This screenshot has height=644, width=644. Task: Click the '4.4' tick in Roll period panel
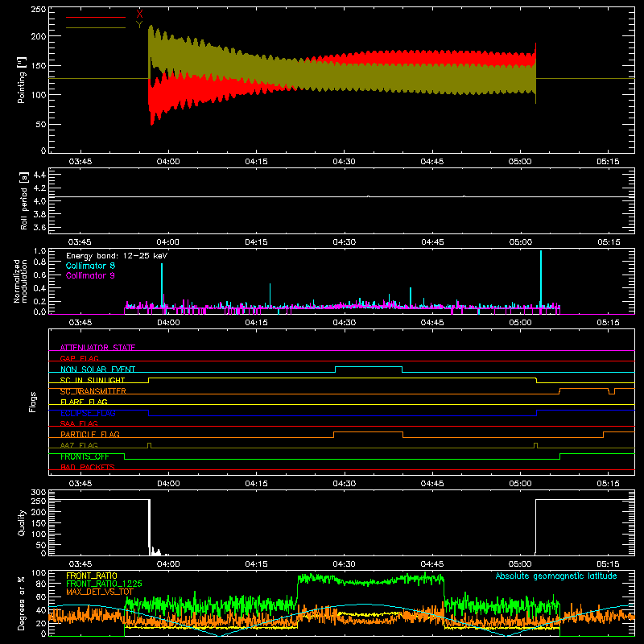click(x=39, y=175)
